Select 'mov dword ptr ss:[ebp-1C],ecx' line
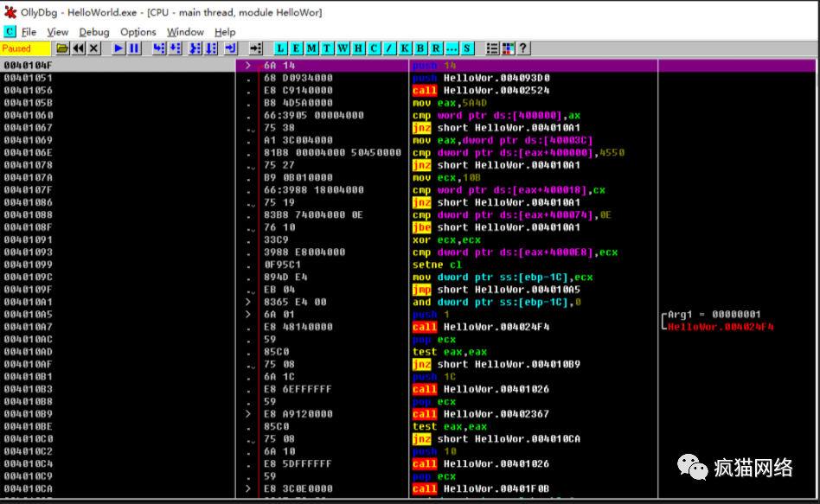The width and height of the screenshot is (820, 504). pyautogui.click(x=503, y=278)
